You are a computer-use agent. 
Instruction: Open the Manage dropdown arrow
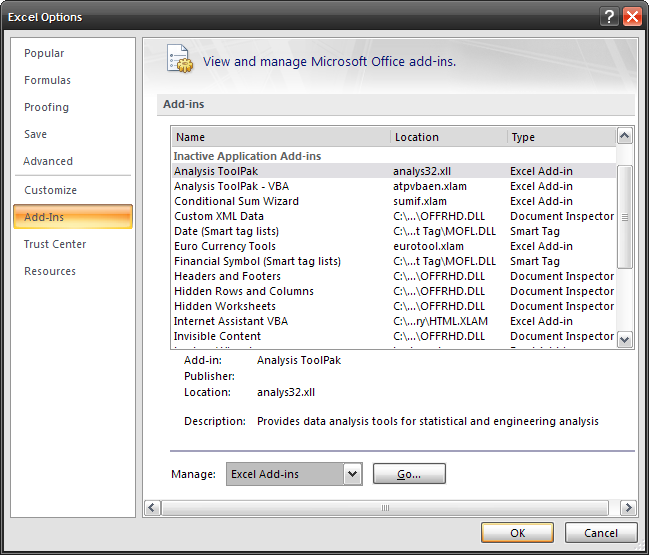point(353,474)
